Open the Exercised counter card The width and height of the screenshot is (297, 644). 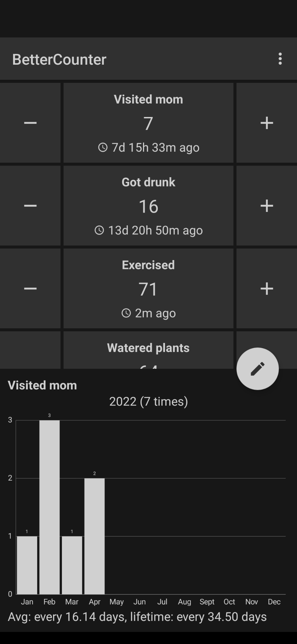click(148, 289)
